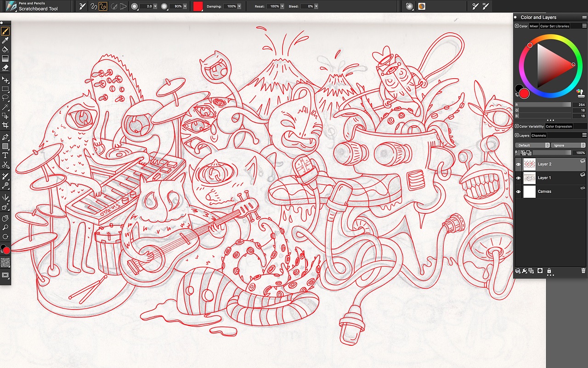Select the Magnifier tool
Viewport: 588px width, 368px height.
pyautogui.click(x=6, y=227)
